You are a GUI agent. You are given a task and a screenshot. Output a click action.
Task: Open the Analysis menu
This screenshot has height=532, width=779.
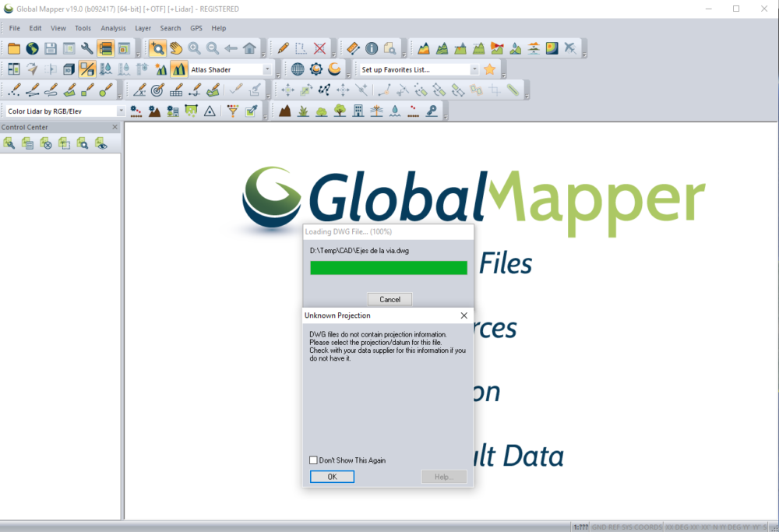(113, 27)
